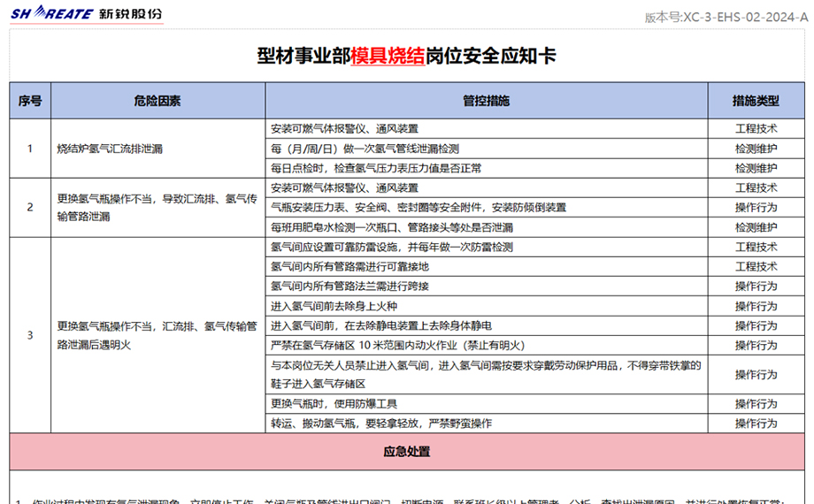Select 操作行为 beside 无关人员禁止进入 row

pos(756,375)
